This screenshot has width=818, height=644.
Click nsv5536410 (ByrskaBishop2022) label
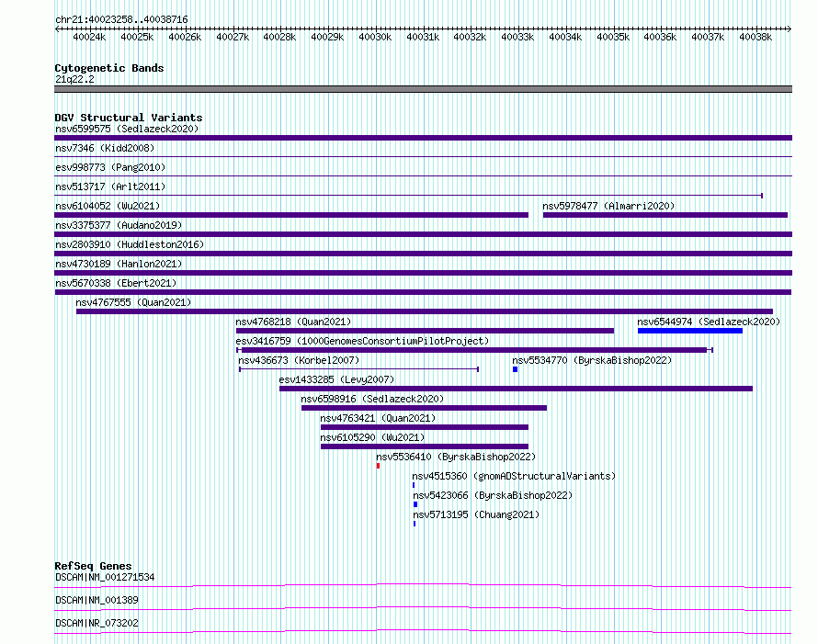coord(456,457)
